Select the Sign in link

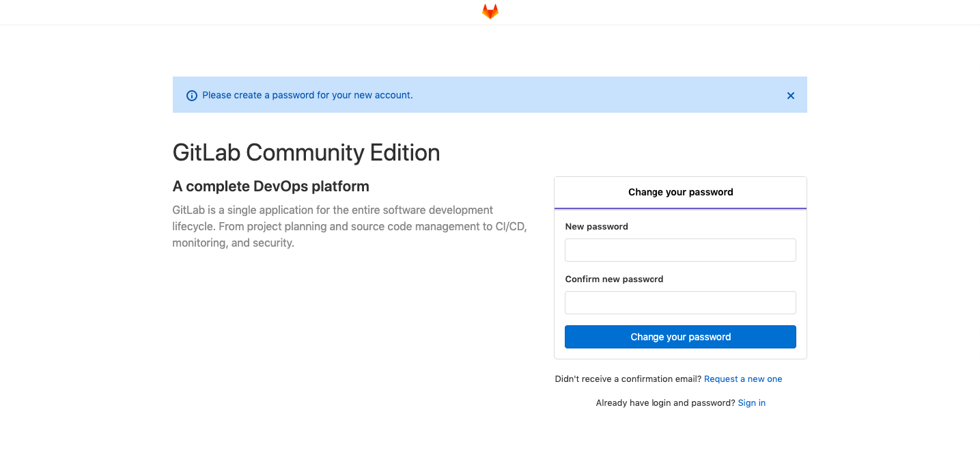[x=751, y=402]
